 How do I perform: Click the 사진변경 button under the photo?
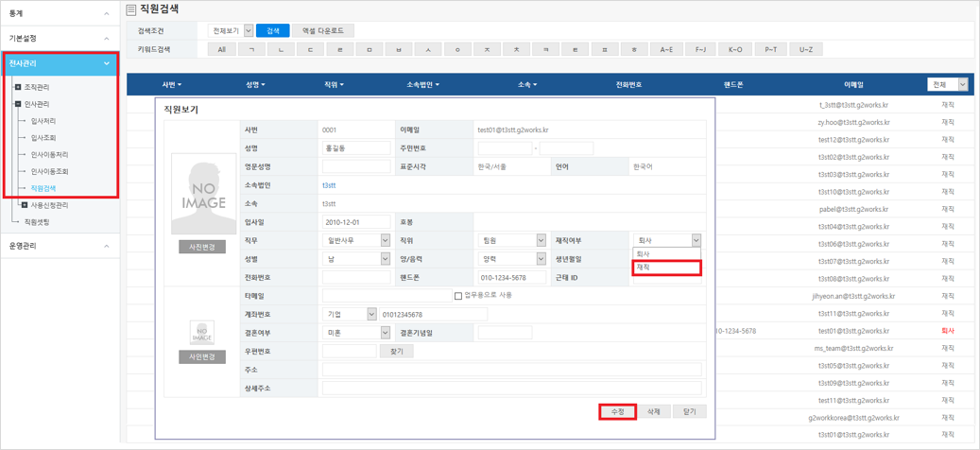[202, 247]
